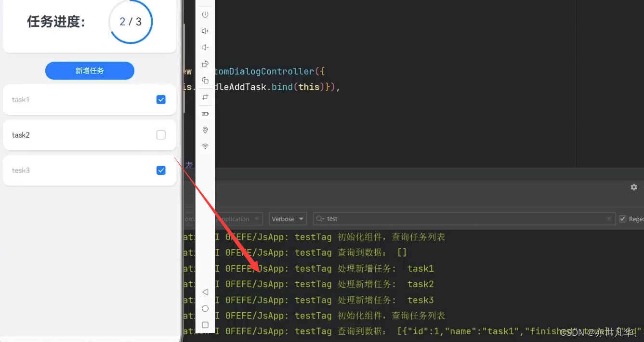Click the log line containing JSON id name task1

[413, 331]
